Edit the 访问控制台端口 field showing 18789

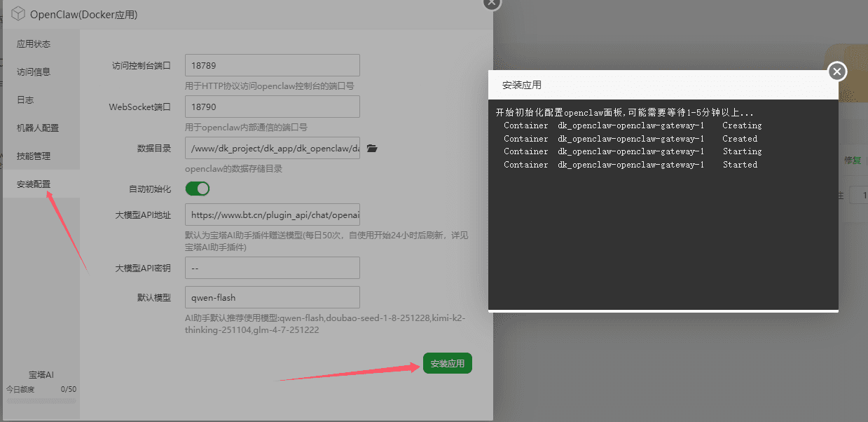(272, 65)
